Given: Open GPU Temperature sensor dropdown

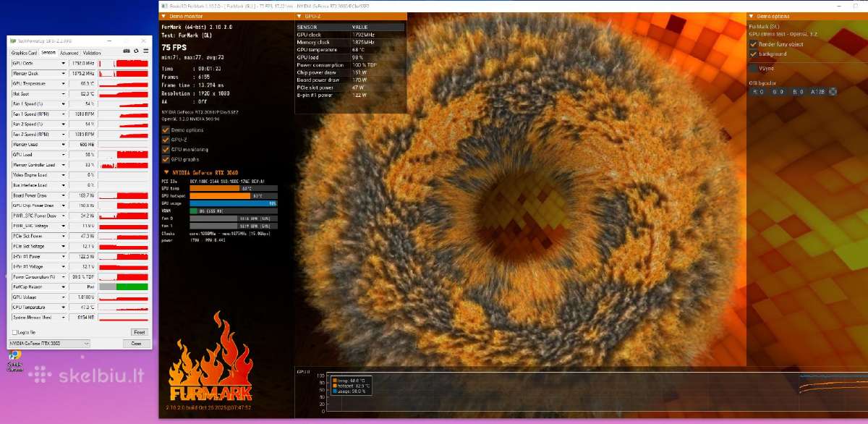Looking at the screenshot, I should (x=64, y=84).
